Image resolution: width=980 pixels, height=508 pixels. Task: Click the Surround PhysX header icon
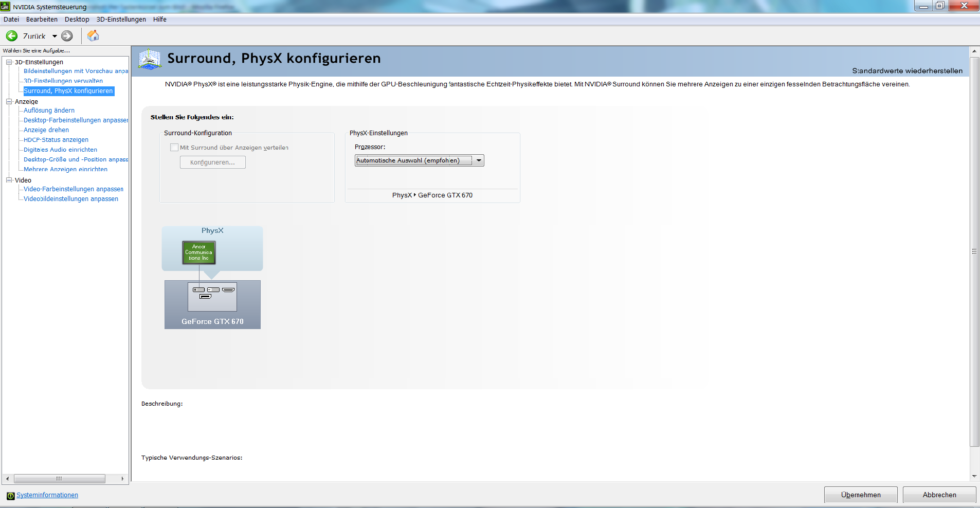coord(150,59)
